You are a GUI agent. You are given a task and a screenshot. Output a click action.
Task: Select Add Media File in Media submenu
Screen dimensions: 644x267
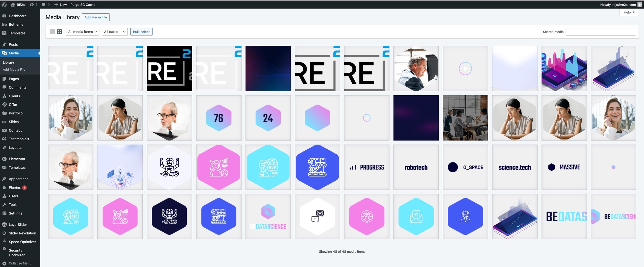(x=14, y=69)
